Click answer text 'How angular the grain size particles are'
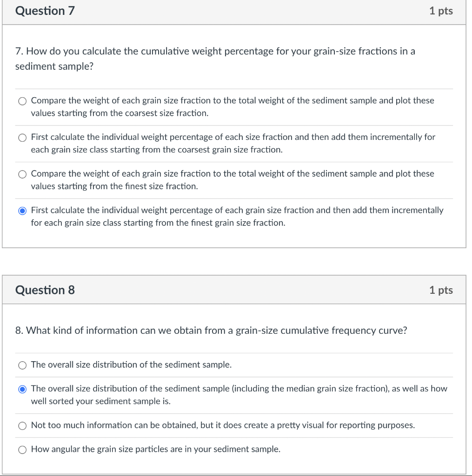The width and height of the screenshot is (472, 476). pyautogui.click(x=106, y=449)
